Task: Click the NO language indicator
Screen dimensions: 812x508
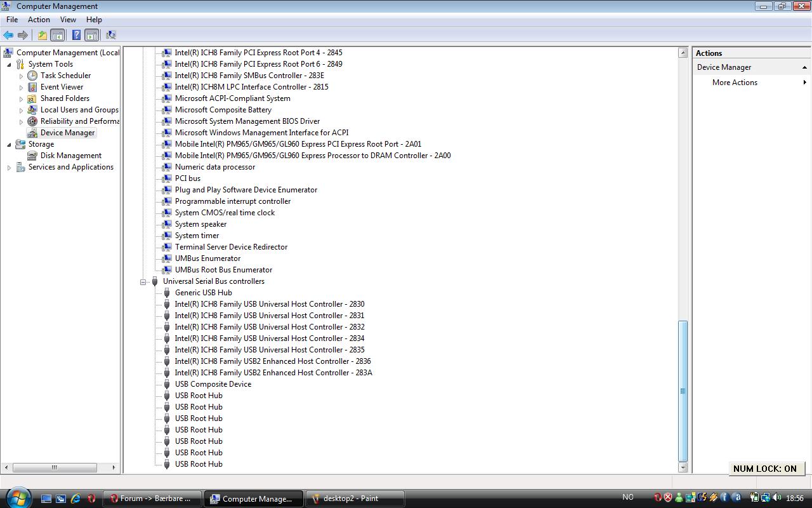Action: point(628,498)
